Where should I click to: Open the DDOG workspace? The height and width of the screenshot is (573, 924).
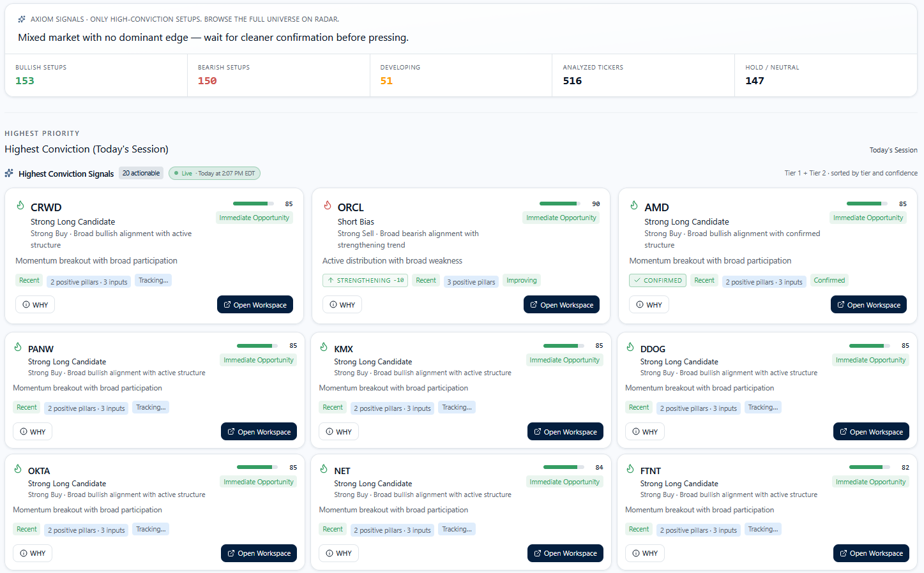click(x=871, y=431)
